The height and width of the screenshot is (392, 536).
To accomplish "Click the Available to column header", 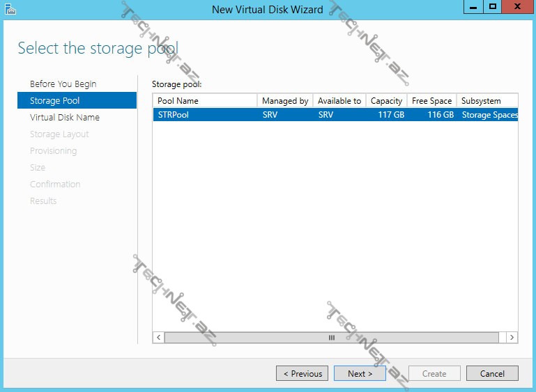I will [339, 101].
